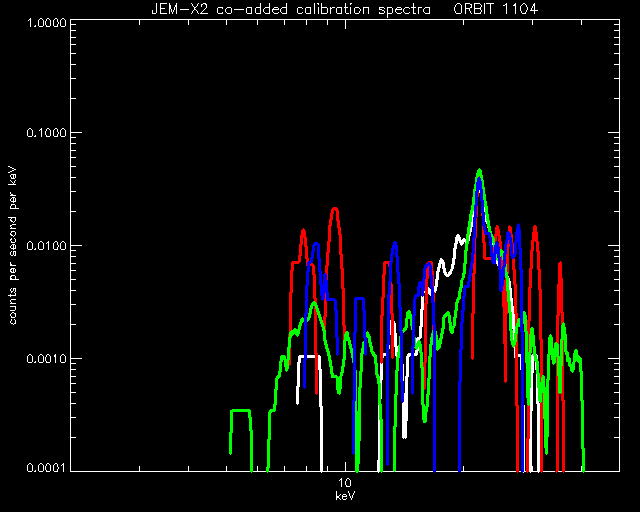
Task: Click the plot title JEM-X2 co-added calibration spectra
Action: tap(291, 9)
